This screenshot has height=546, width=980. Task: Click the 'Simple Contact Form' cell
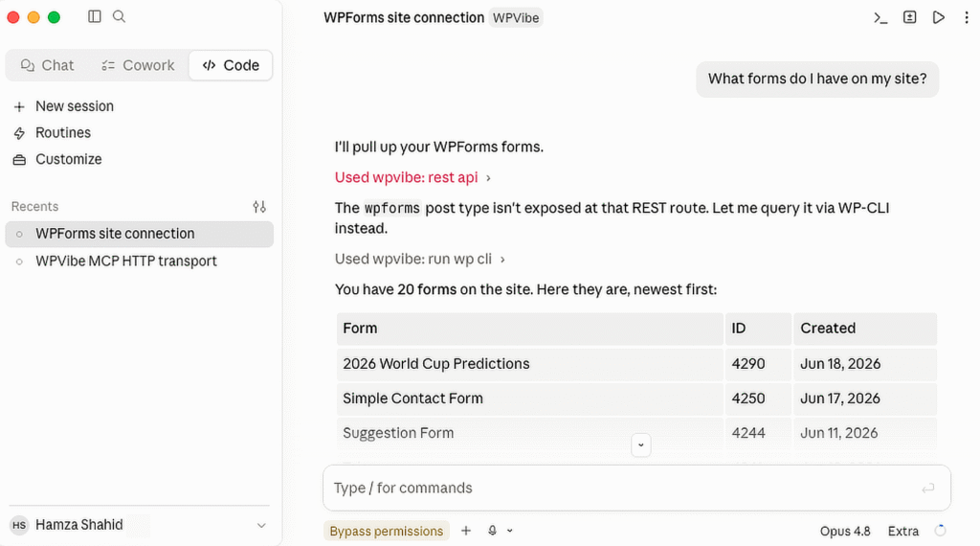pyautogui.click(x=530, y=398)
